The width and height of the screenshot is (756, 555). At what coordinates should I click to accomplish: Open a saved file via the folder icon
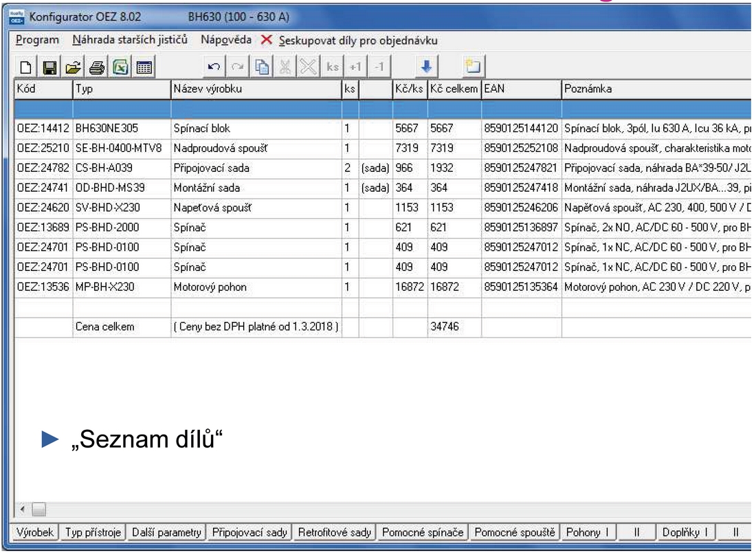[x=74, y=67]
